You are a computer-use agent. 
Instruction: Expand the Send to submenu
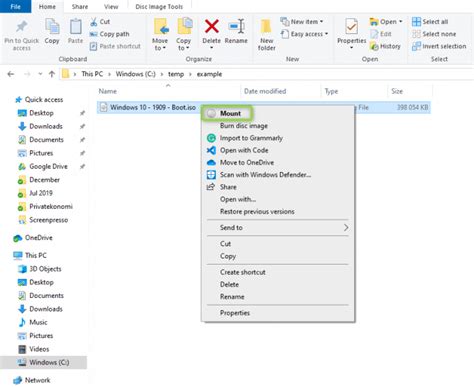pos(278,228)
